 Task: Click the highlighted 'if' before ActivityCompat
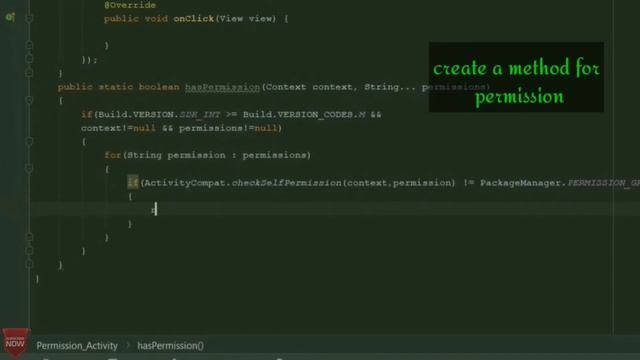point(133,182)
